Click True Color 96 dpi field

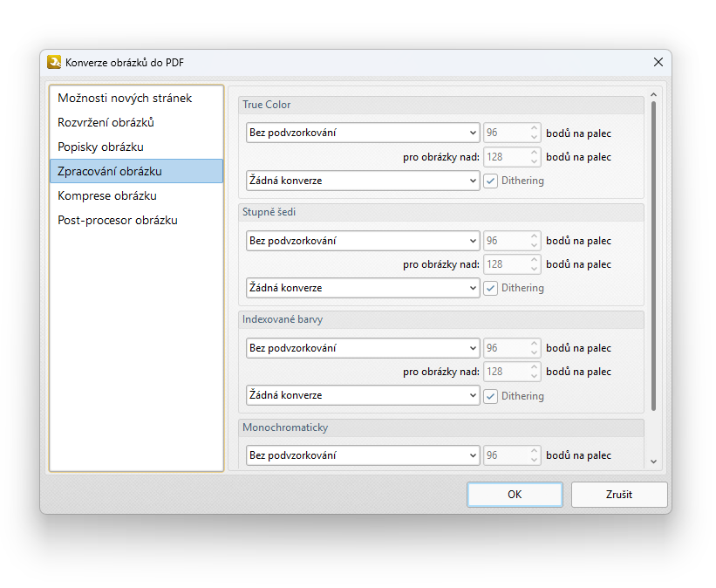click(x=506, y=133)
